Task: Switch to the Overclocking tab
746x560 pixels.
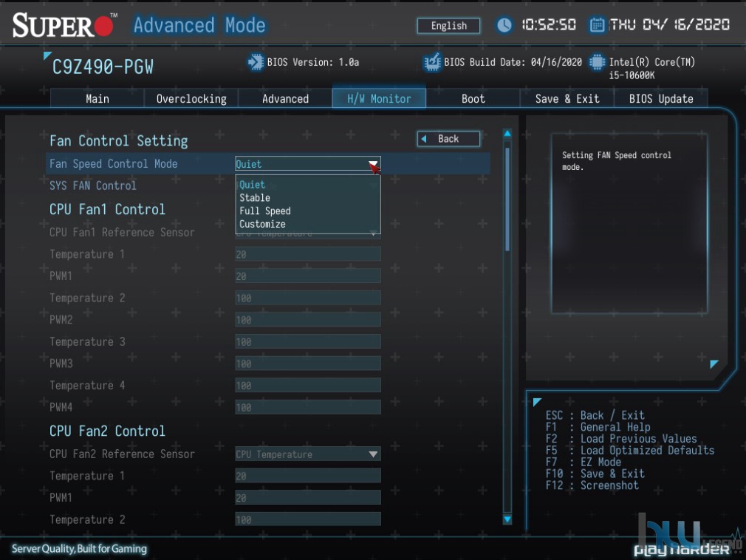Action: tap(191, 98)
